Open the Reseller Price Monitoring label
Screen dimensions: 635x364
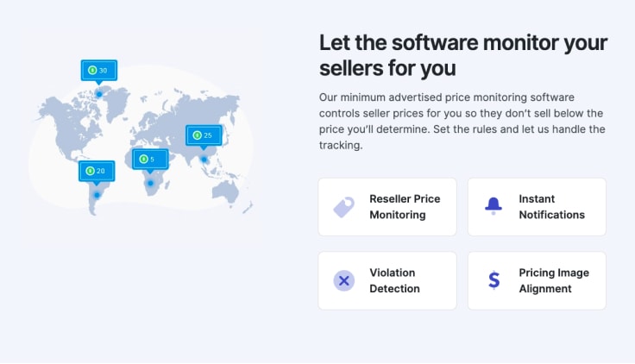405,207
